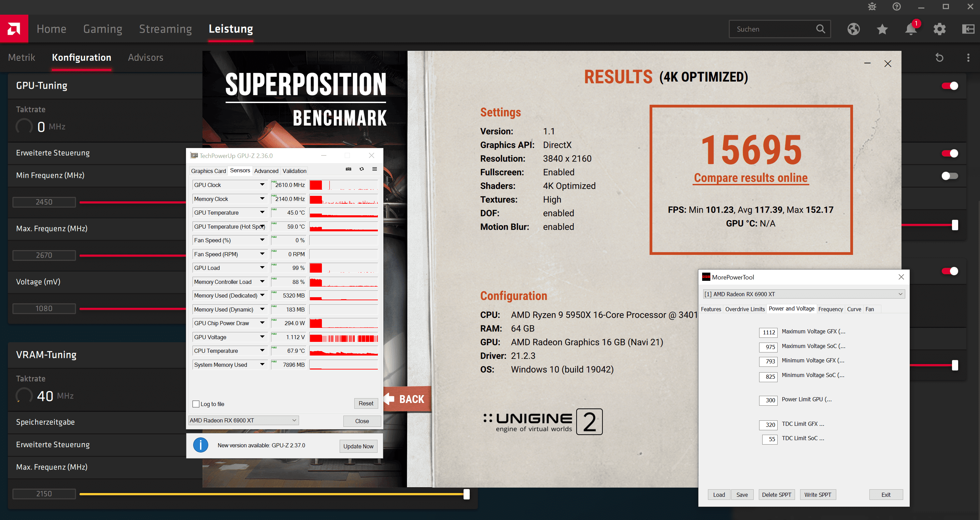
Task: Click GPU-Z screenshot camera icon
Action: (x=348, y=169)
